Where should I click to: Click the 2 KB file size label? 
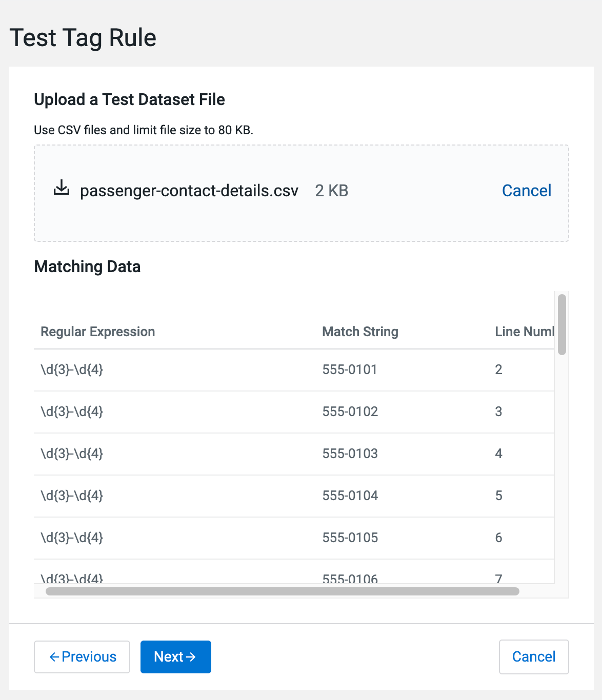331,191
